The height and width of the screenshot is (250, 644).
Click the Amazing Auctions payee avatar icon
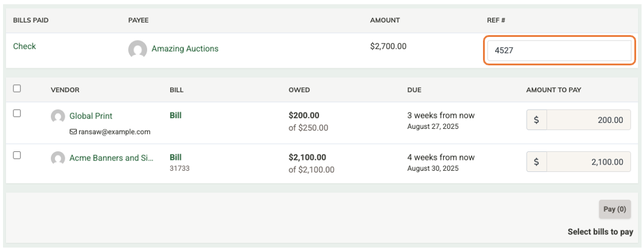click(137, 49)
